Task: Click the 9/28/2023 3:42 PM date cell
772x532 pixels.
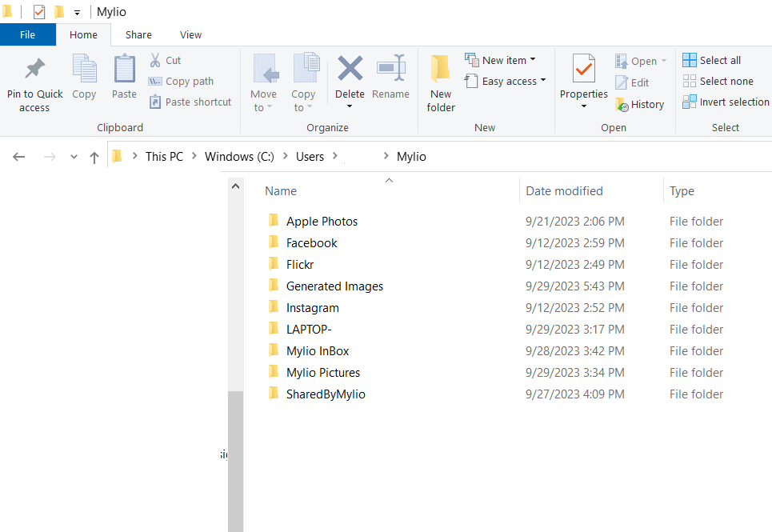Action: point(574,351)
